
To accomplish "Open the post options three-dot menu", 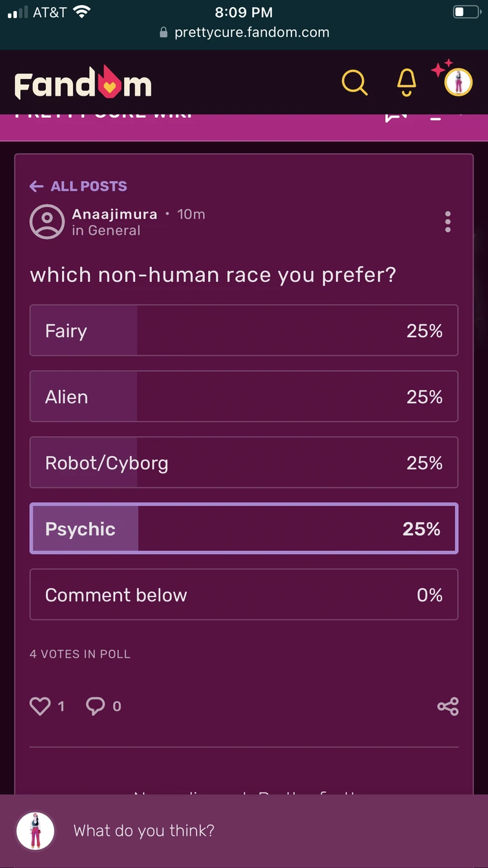I will pyautogui.click(x=447, y=222).
